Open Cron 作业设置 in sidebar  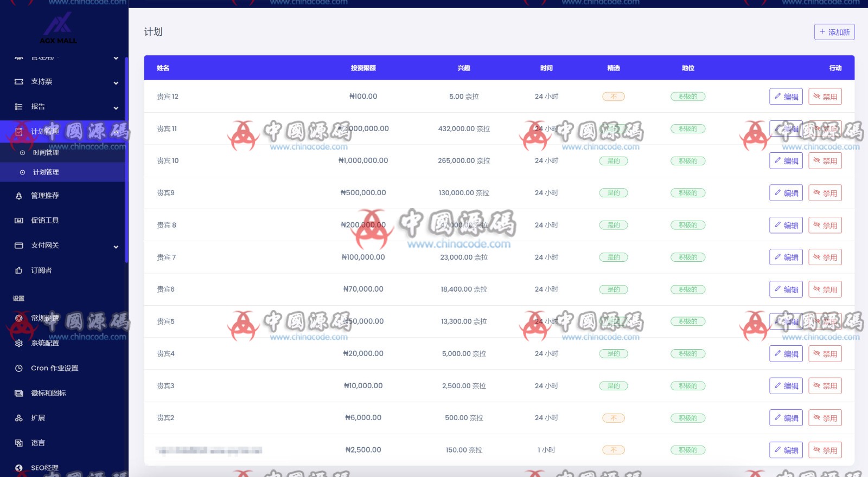pos(62,368)
